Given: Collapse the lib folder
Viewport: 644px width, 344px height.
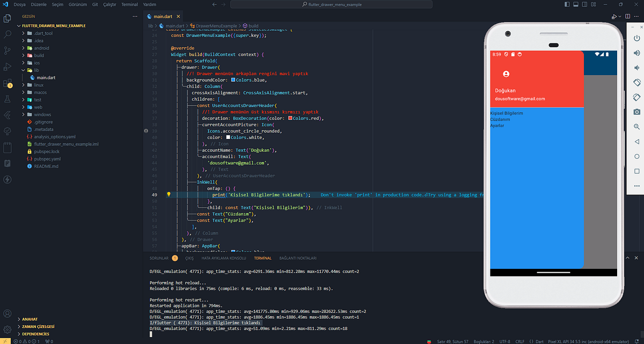Looking at the screenshot, I should click(36, 70).
